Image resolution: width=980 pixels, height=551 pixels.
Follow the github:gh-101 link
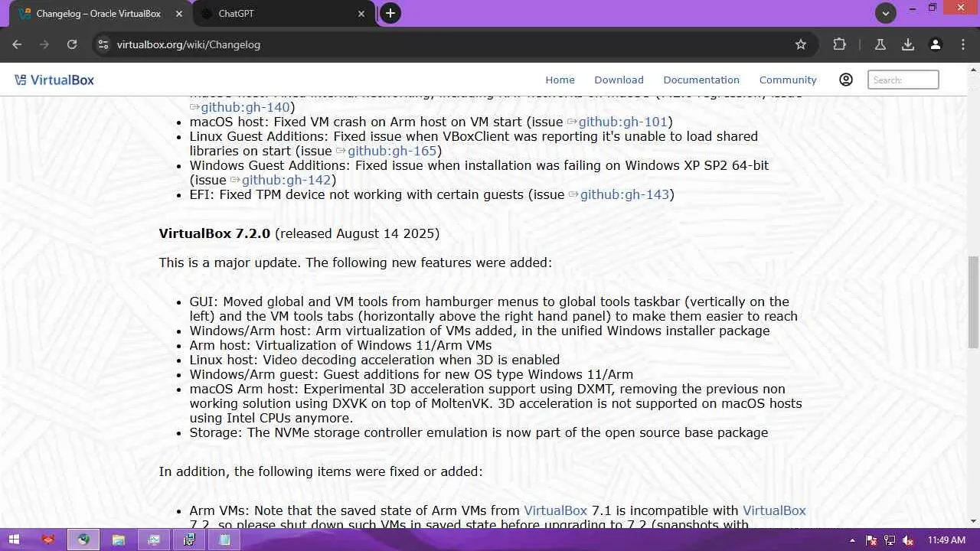click(623, 122)
